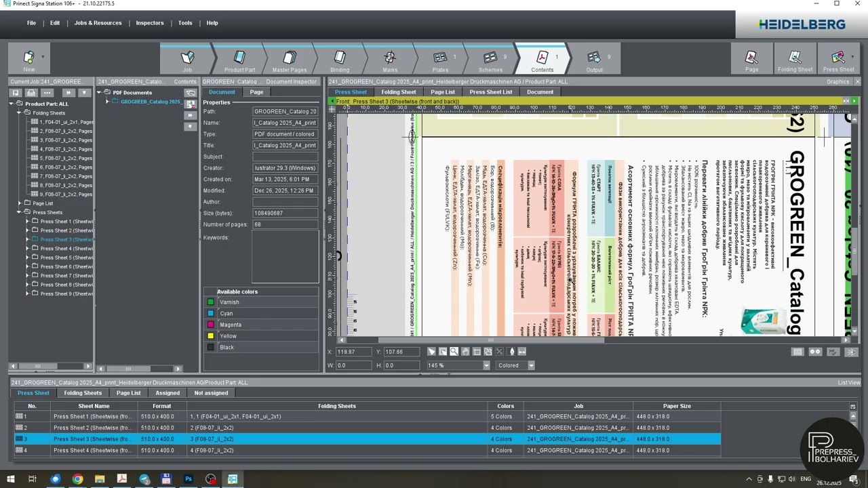Select Press Sheet 4 row in table
This screenshot has height=488, width=868.
[367, 450]
